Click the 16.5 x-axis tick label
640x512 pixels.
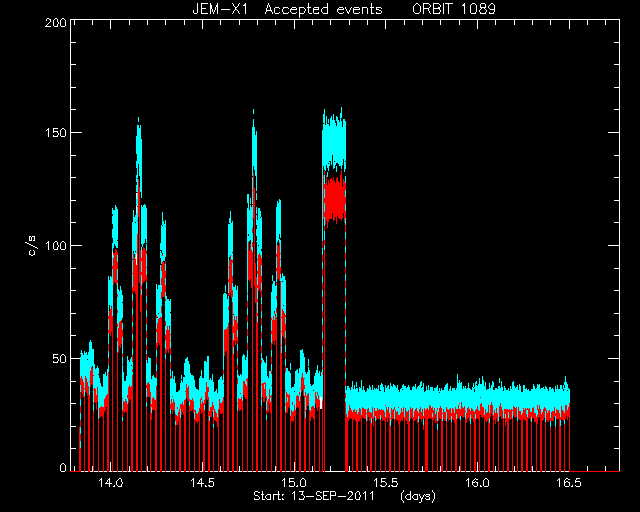tap(569, 483)
